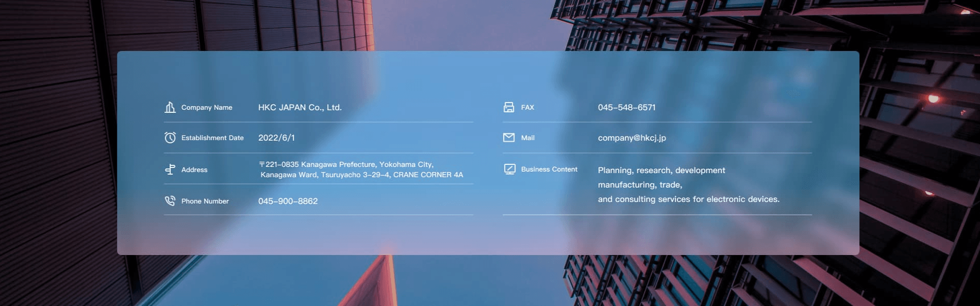The width and height of the screenshot is (980, 306).
Task: Click the phone number 045-900-8862
Action: [x=288, y=201]
